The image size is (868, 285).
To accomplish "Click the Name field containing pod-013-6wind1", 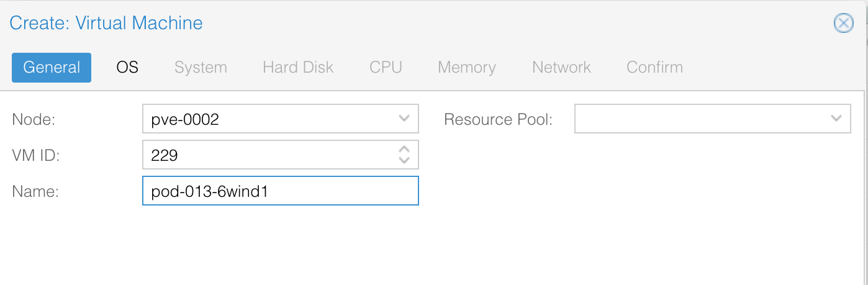I will pos(281,191).
